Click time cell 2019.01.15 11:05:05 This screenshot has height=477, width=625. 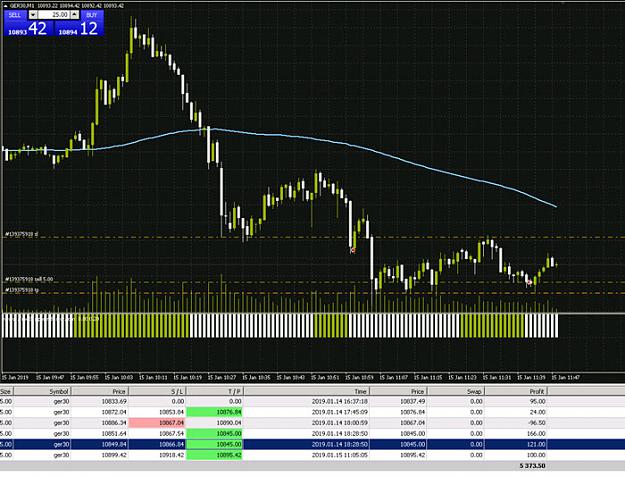pyautogui.click(x=340, y=455)
